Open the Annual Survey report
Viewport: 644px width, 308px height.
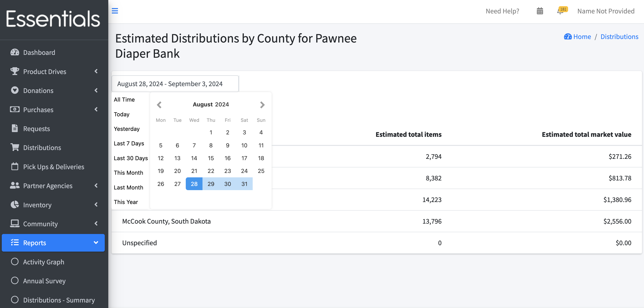coord(53,280)
